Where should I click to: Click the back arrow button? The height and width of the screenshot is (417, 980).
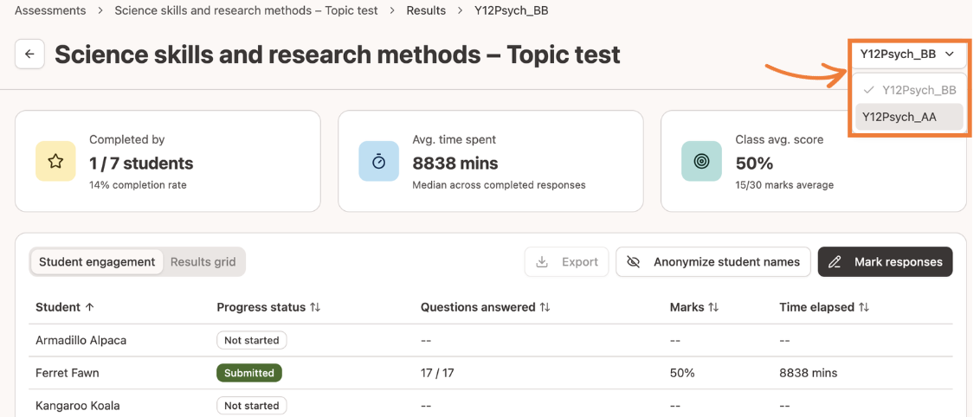(29, 55)
